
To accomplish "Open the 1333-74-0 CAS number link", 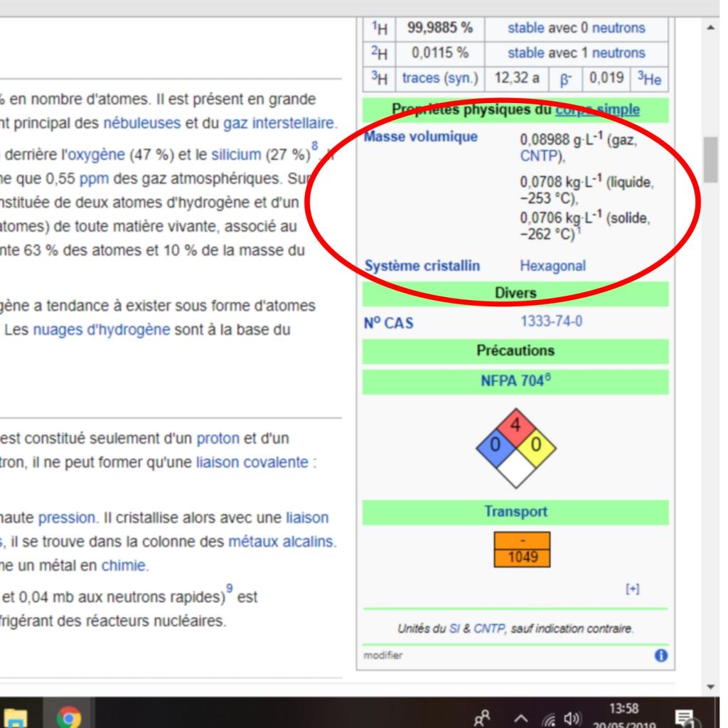I will (551, 321).
